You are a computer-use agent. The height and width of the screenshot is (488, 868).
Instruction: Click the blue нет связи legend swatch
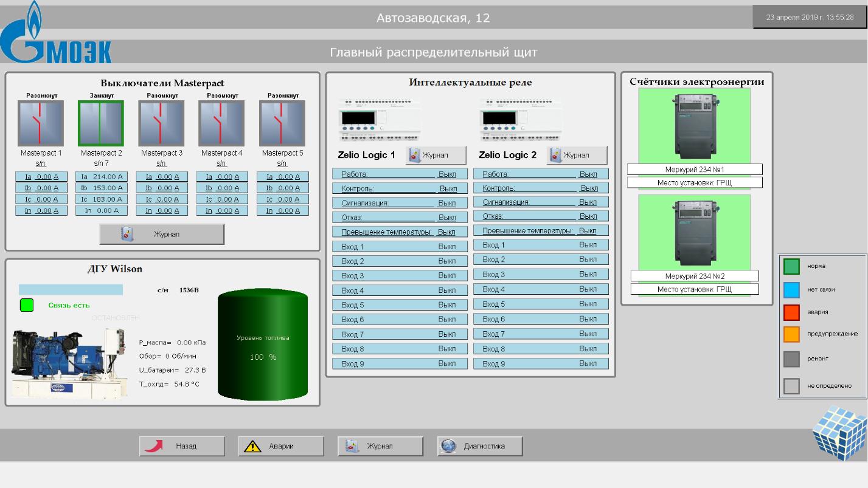[x=791, y=289]
